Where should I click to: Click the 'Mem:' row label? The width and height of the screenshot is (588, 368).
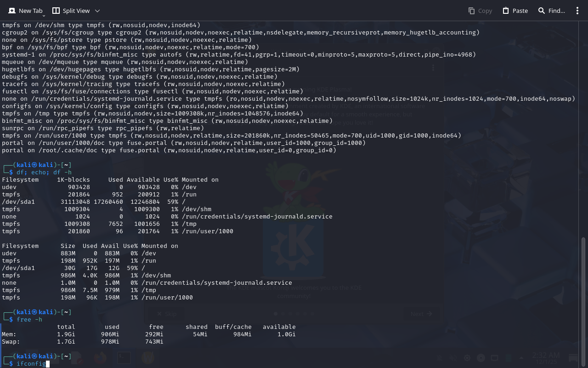point(9,334)
